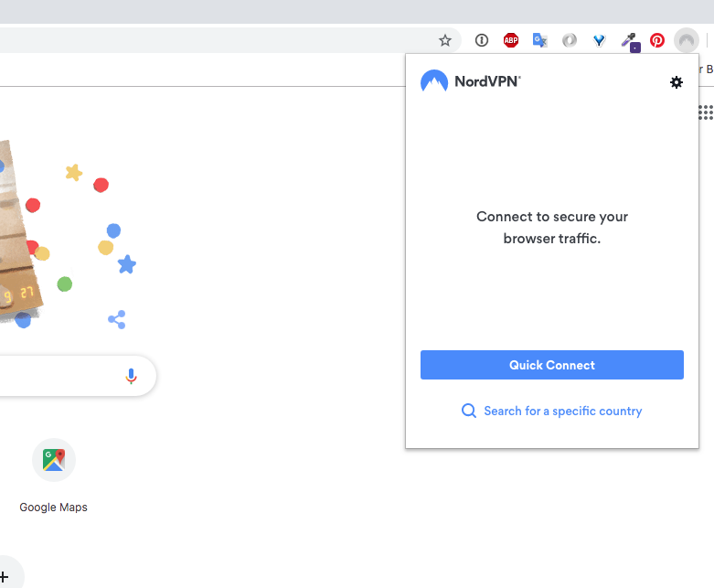Viewport: 714px width, 588px height.
Task: Click the blue Y-shaped extension icon
Action: [599, 40]
